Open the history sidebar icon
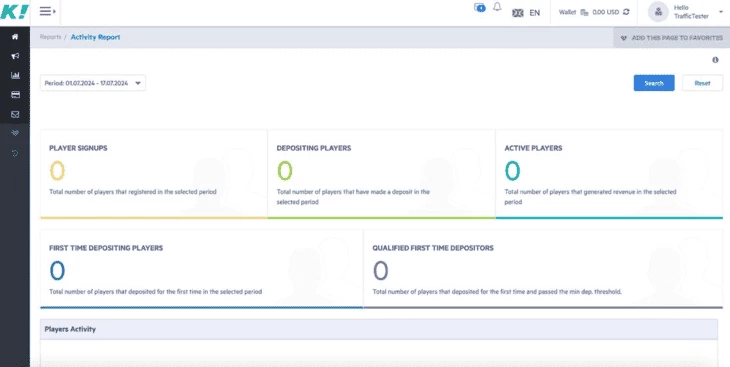Image resolution: width=730 pixels, height=367 pixels. pos(15,153)
